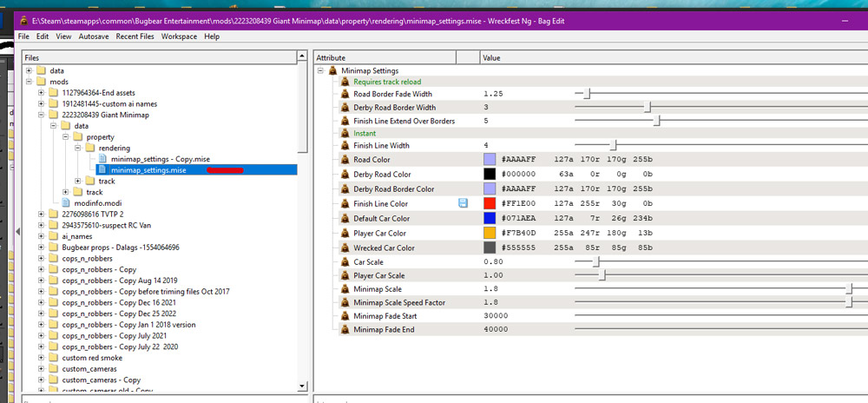Image resolution: width=868 pixels, height=403 pixels.
Task: Collapse the rendering folder
Action: click(x=77, y=148)
